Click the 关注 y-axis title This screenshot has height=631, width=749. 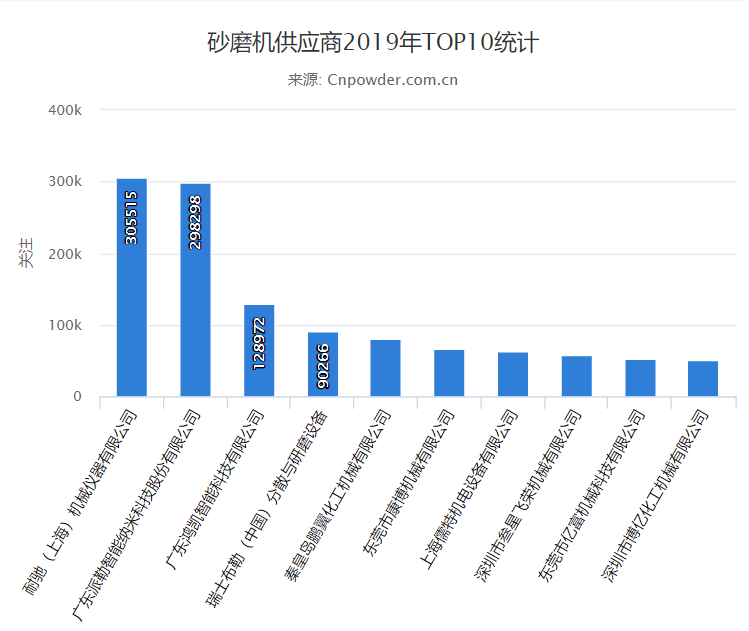pos(26,253)
